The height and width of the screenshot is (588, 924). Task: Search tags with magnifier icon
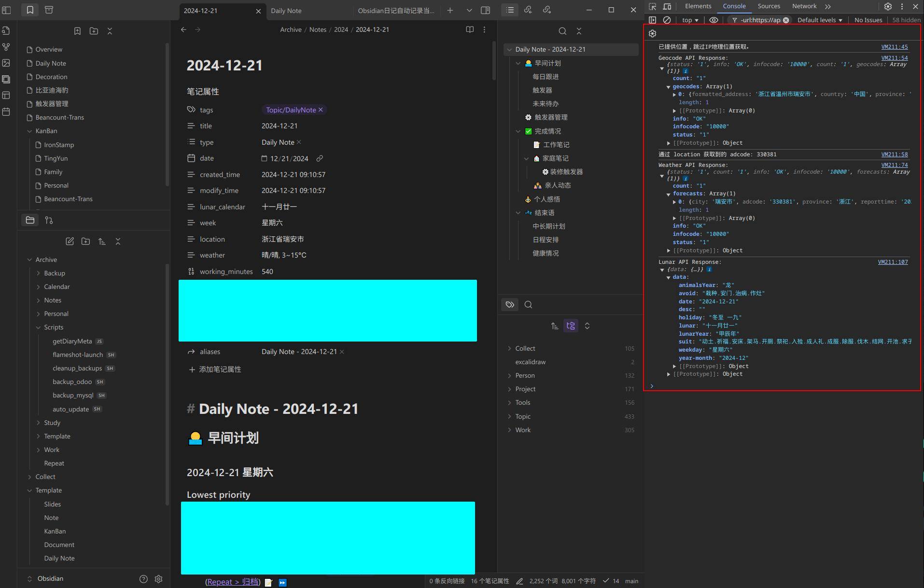(528, 304)
